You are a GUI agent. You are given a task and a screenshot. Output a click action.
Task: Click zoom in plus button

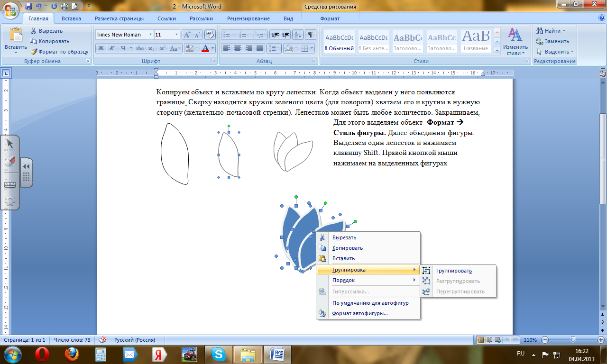point(602,340)
